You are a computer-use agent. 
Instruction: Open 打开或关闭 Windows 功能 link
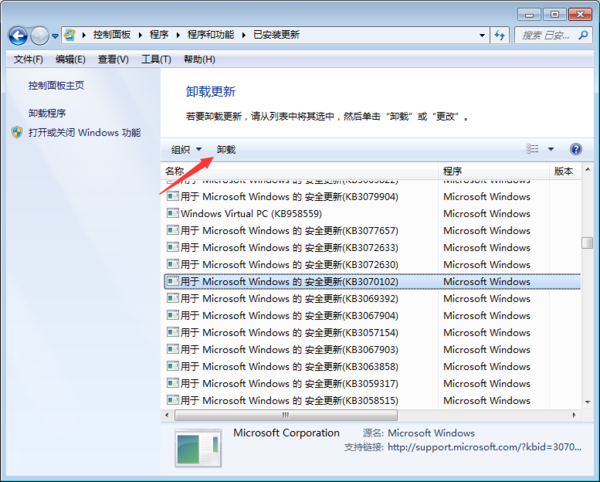point(85,133)
